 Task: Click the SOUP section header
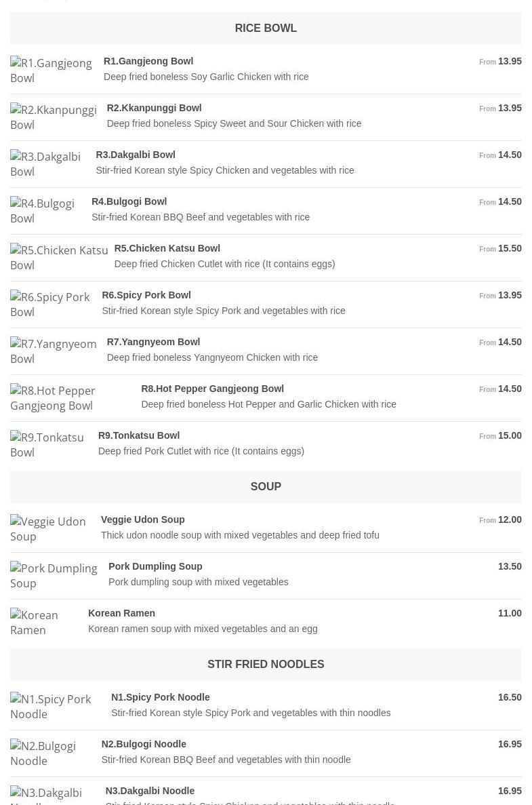tap(266, 487)
